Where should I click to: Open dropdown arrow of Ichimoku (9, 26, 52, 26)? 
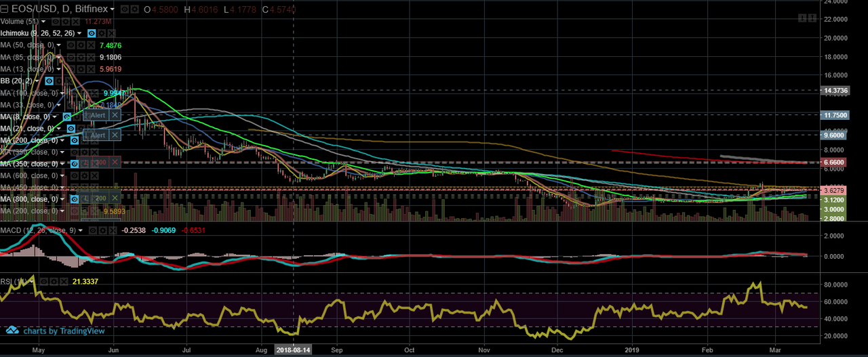click(x=79, y=33)
